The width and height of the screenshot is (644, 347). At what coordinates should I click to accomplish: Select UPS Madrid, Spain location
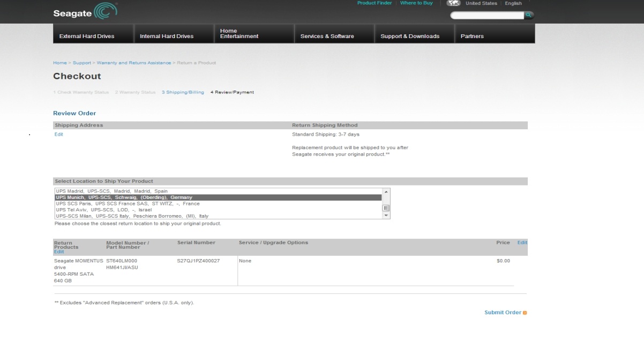(x=218, y=191)
